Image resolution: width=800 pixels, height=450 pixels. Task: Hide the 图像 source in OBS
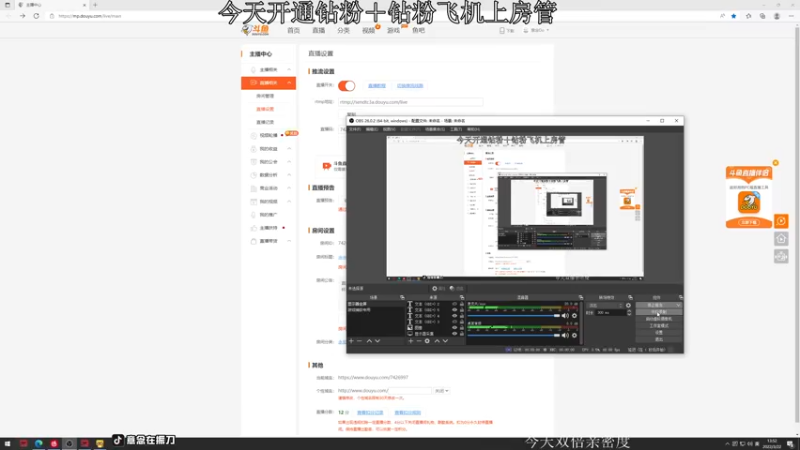pos(455,328)
